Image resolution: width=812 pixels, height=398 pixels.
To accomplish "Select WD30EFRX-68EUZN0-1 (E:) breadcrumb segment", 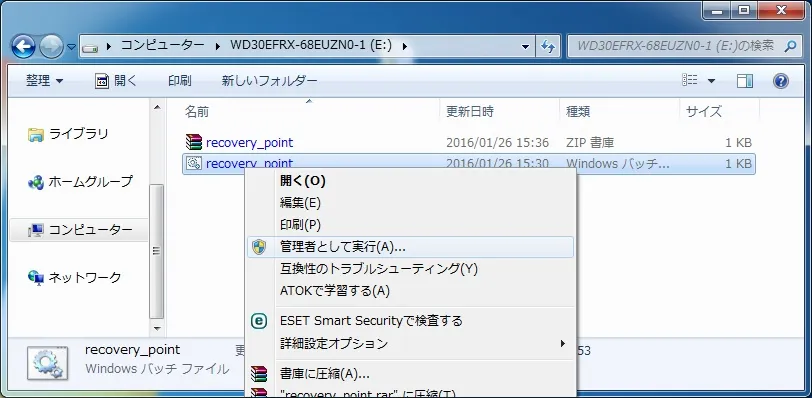I will pos(311,46).
